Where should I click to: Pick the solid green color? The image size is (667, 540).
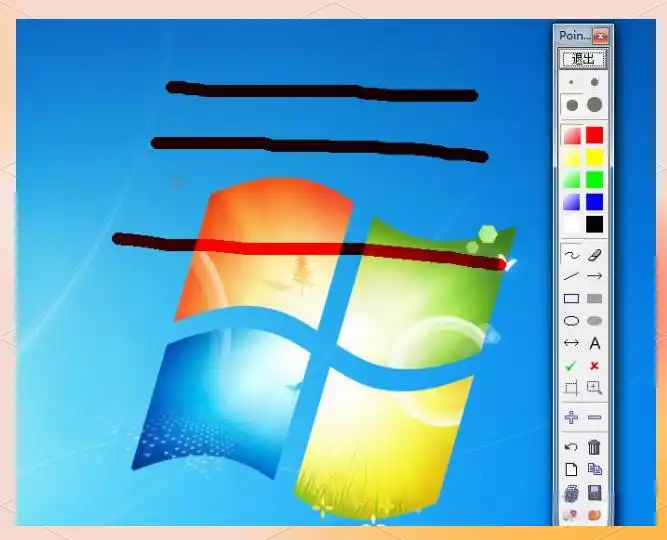(594, 180)
